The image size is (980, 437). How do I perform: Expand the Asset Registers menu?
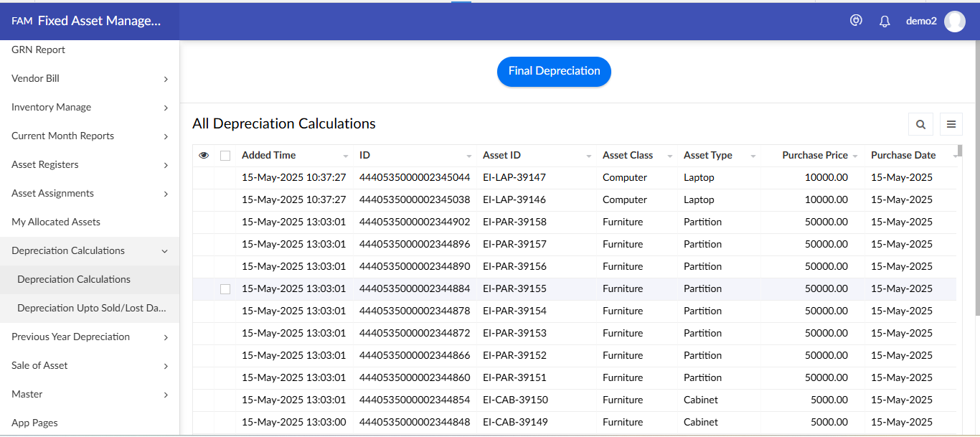[166, 165]
